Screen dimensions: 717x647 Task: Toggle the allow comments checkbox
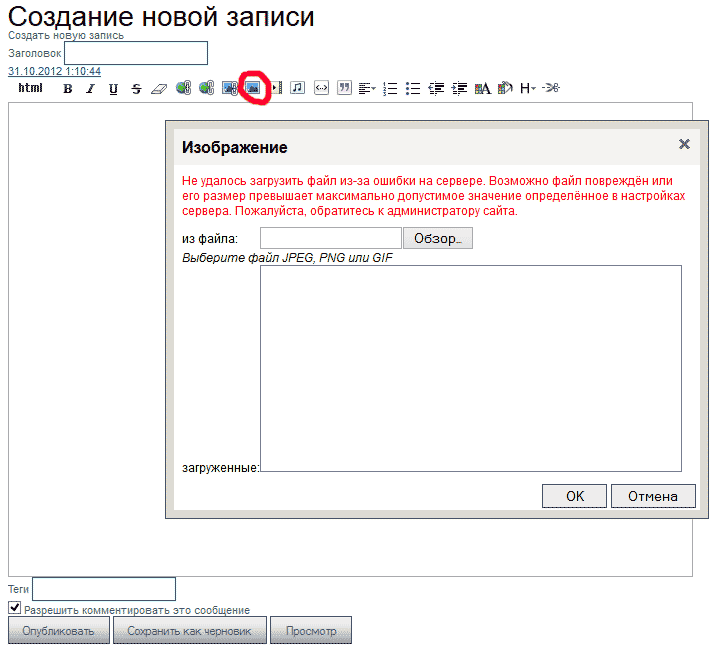click(x=15, y=608)
